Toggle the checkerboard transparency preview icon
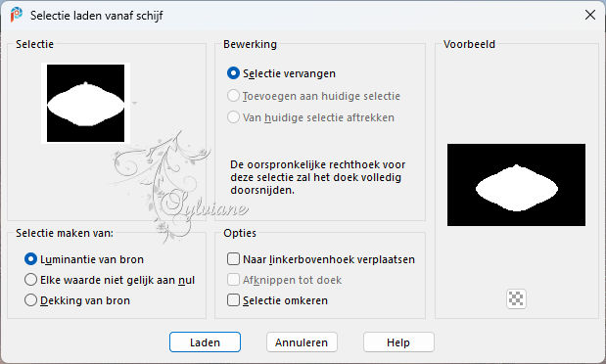Image resolution: width=606 pixels, height=364 pixels. (516, 298)
